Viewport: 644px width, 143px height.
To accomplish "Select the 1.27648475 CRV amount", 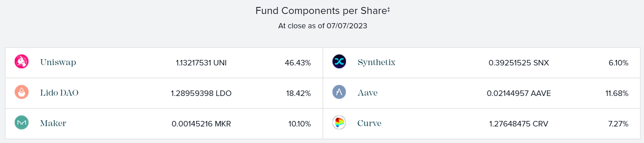I will (519, 124).
